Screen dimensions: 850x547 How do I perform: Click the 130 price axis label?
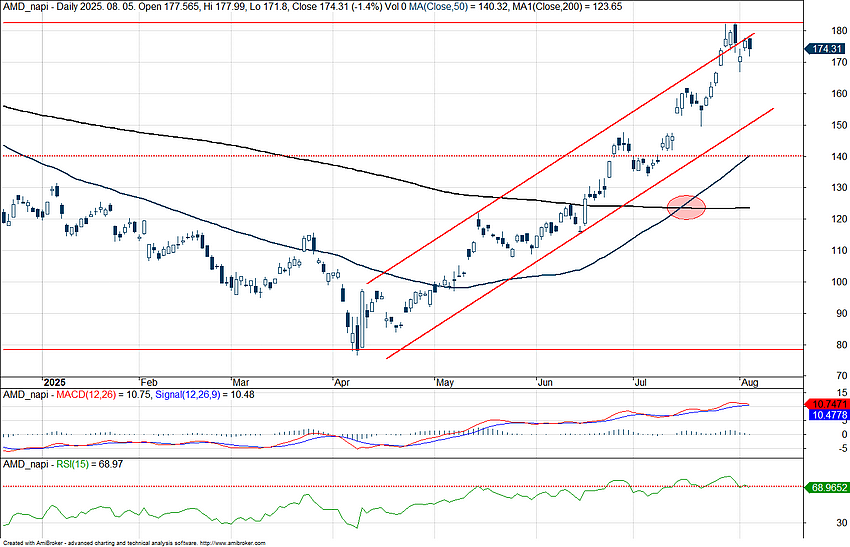[x=839, y=187]
